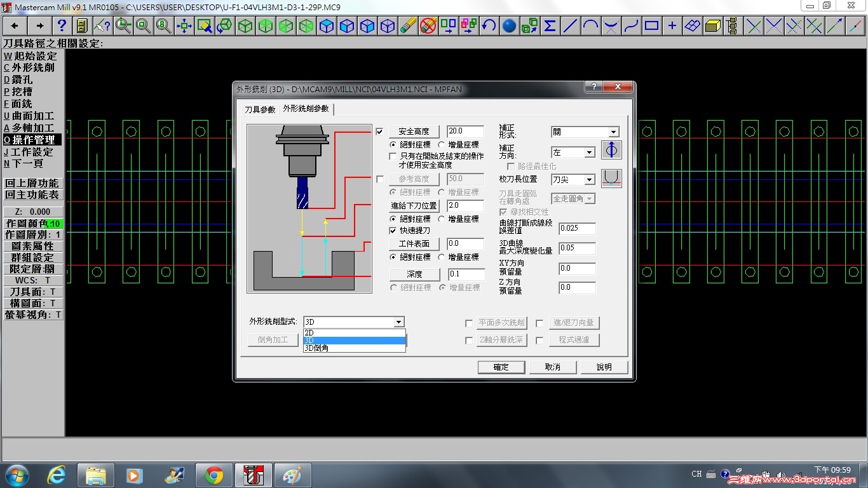Open the operations manager tree icon

coord(733,26)
